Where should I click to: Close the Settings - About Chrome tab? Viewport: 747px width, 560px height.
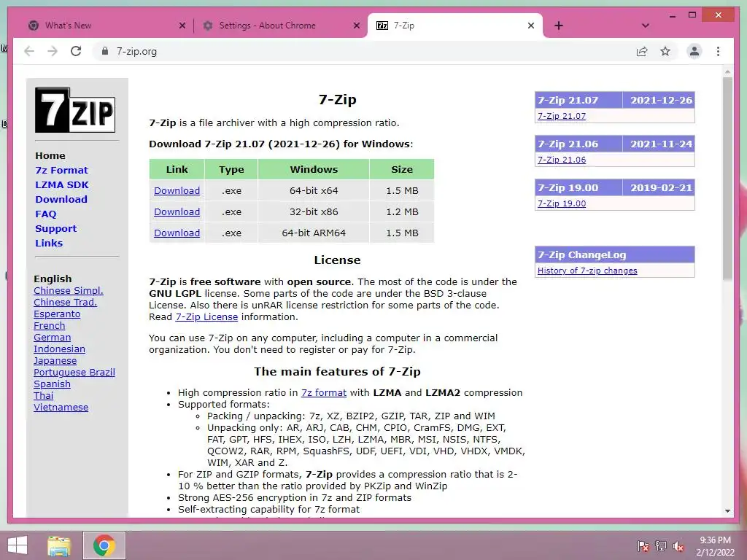pos(356,26)
